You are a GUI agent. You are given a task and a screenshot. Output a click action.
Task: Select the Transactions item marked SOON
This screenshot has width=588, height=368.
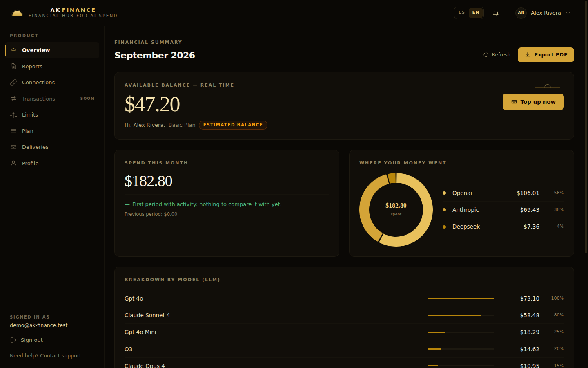(52, 99)
